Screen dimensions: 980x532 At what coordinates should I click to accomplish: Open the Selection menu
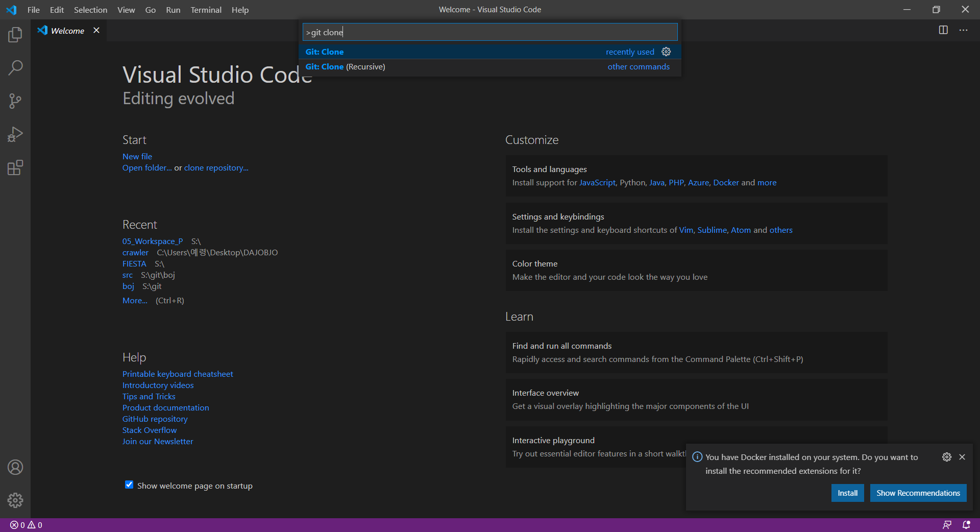[90, 10]
